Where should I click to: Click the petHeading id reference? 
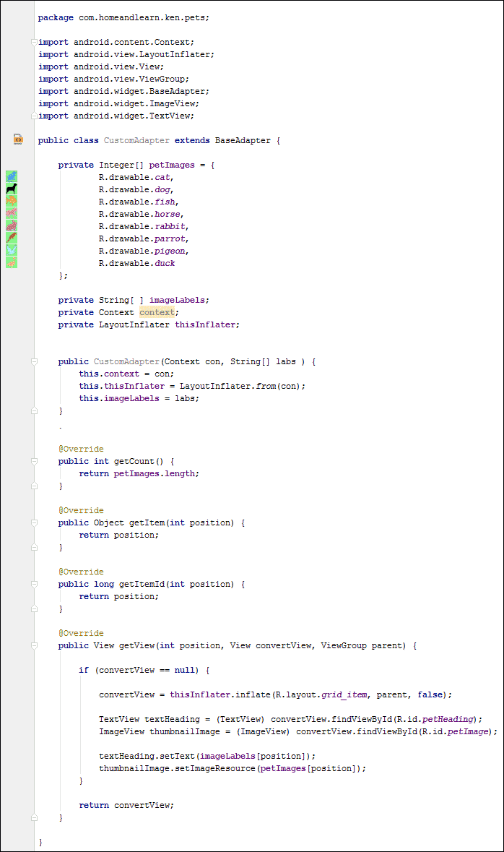pyautogui.click(x=451, y=719)
